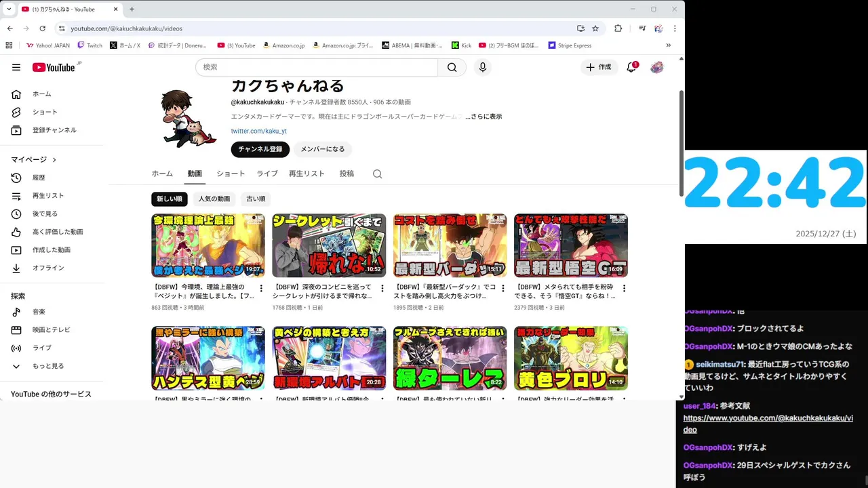Viewport: 868px width, 488px height.
Task: Open the Stripe Express bookmark
Action: [x=570, y=45]
